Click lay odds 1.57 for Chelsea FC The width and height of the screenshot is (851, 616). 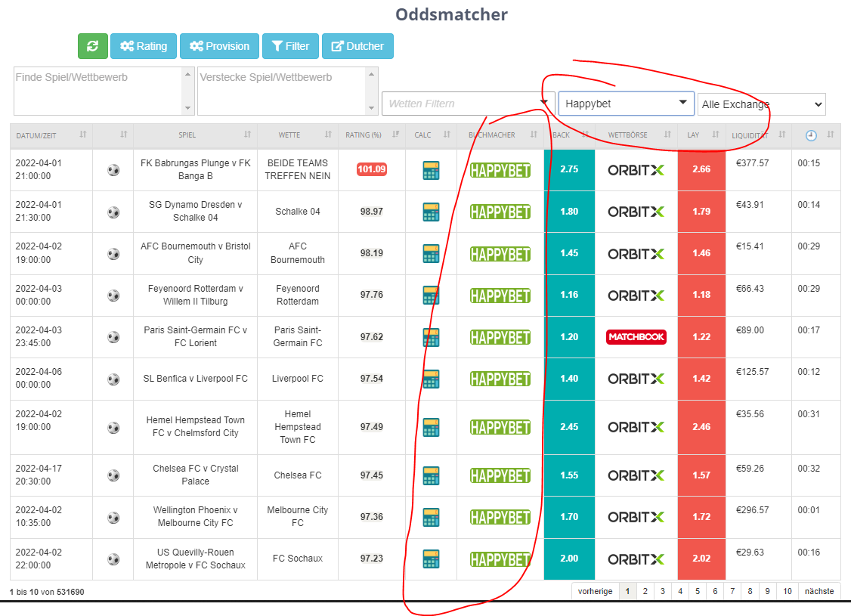[x=701, y=475]
